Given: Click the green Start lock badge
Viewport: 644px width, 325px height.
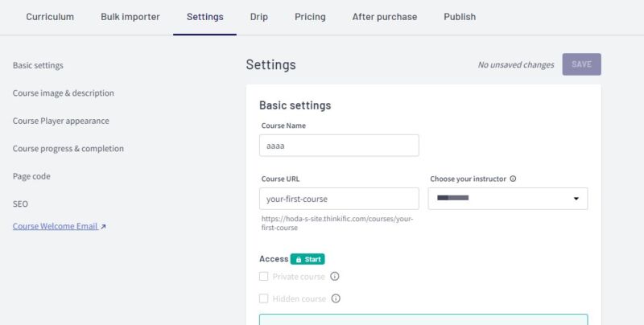Looking at the screenshot, I should point(308,259).
